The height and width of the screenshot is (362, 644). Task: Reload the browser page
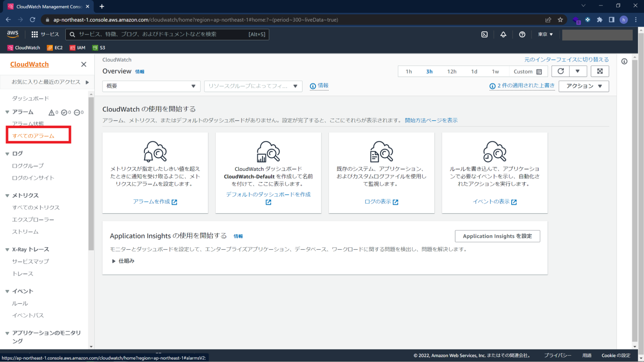point(33,20)
